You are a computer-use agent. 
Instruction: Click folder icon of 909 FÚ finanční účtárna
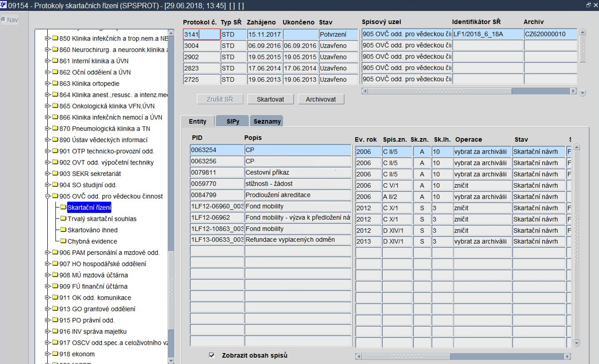point(55,287)
